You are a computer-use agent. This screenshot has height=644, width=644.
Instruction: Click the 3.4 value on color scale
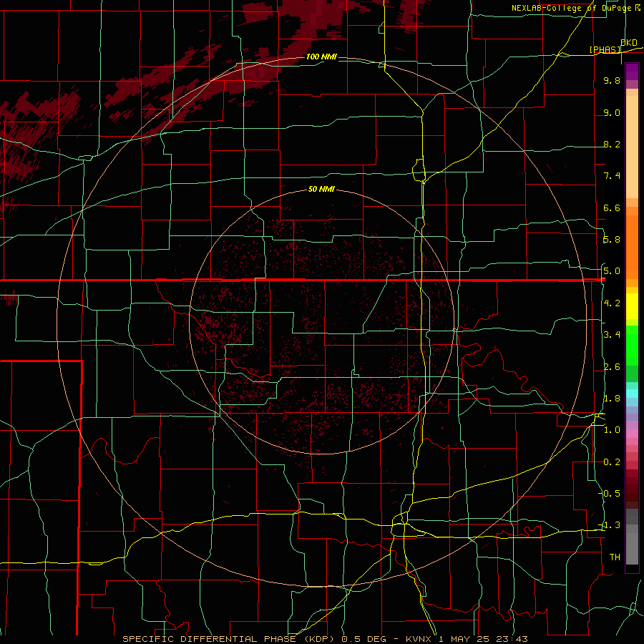tap(612, 335)
